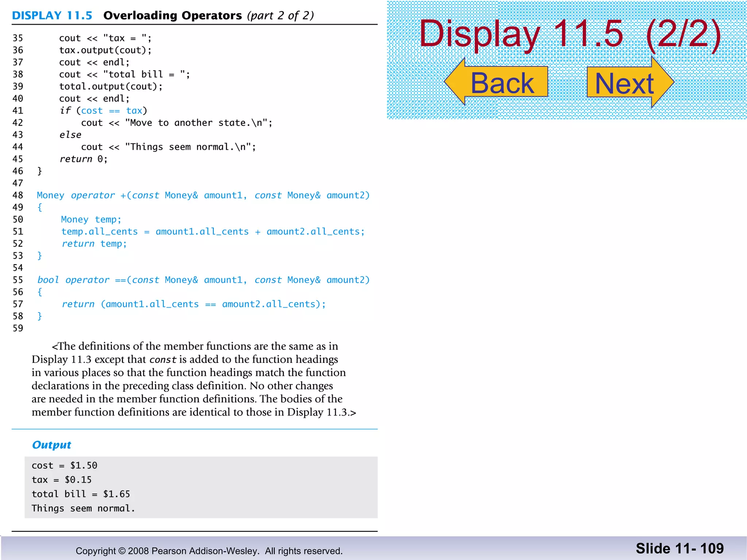The image size is (747, 560).
Task: Click code line 44 'Things seem normal.\n'
Action: click(169, 147)
